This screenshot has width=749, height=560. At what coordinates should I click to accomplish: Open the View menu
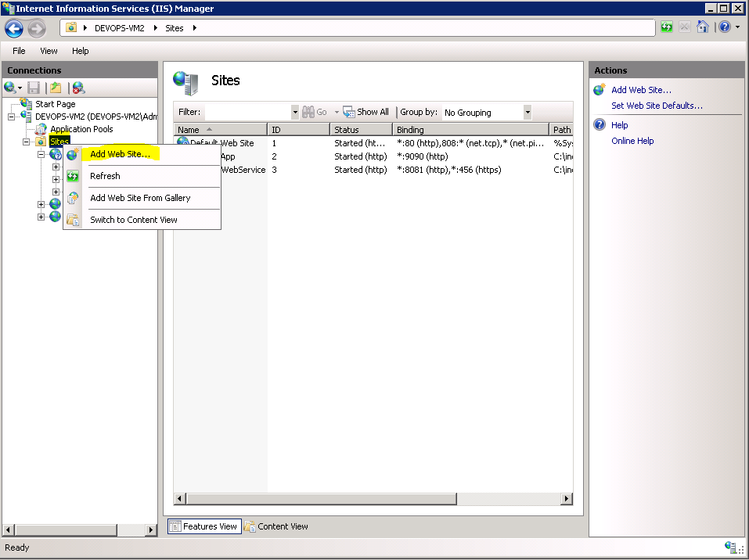click(49, 51)
